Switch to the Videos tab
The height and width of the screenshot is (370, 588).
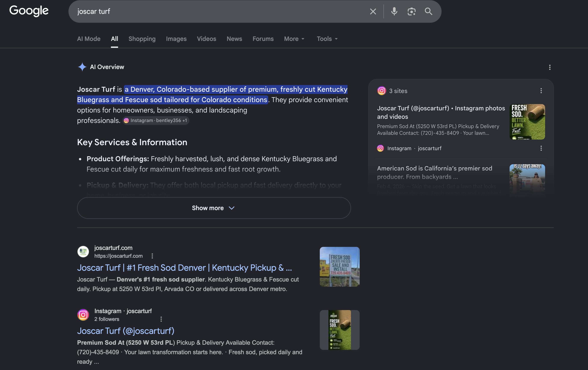point(207,39)
